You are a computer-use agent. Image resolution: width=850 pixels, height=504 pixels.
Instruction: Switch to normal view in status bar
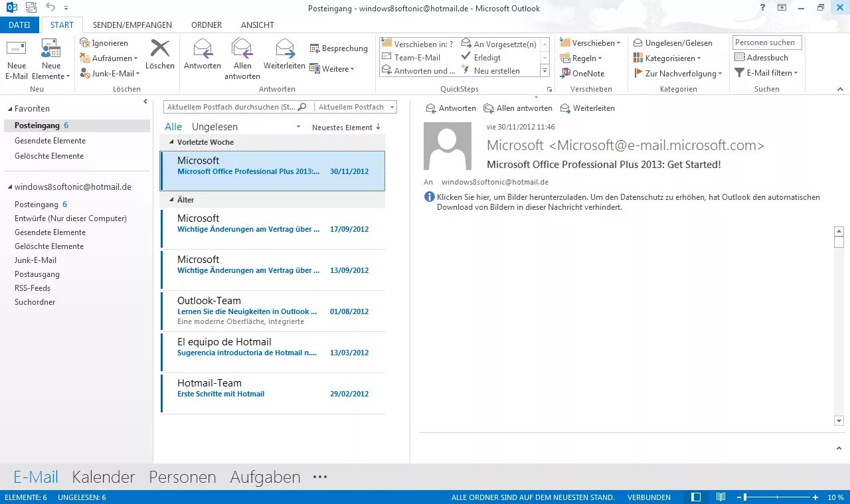(x=696, y=497)
